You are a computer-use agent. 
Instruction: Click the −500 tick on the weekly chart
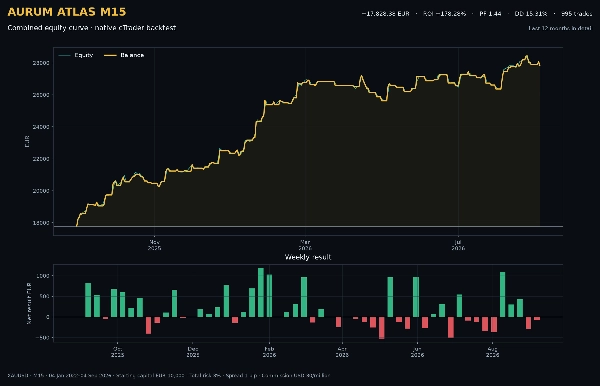click(42, 338)
